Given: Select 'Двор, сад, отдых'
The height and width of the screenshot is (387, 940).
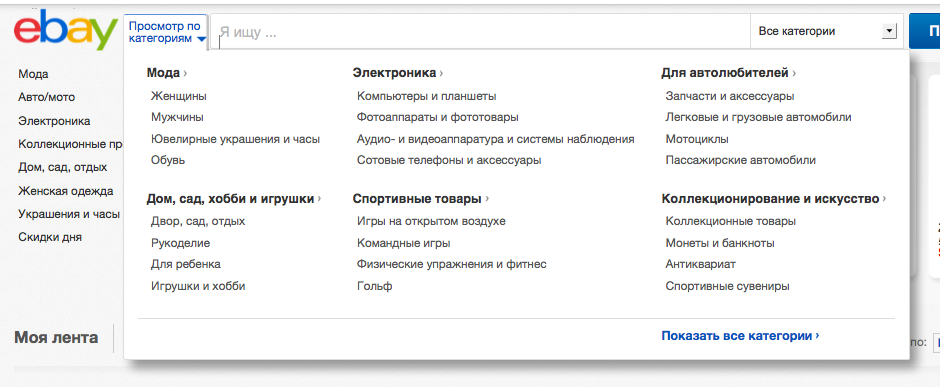Looking at the screenshot, I should 198,222.
